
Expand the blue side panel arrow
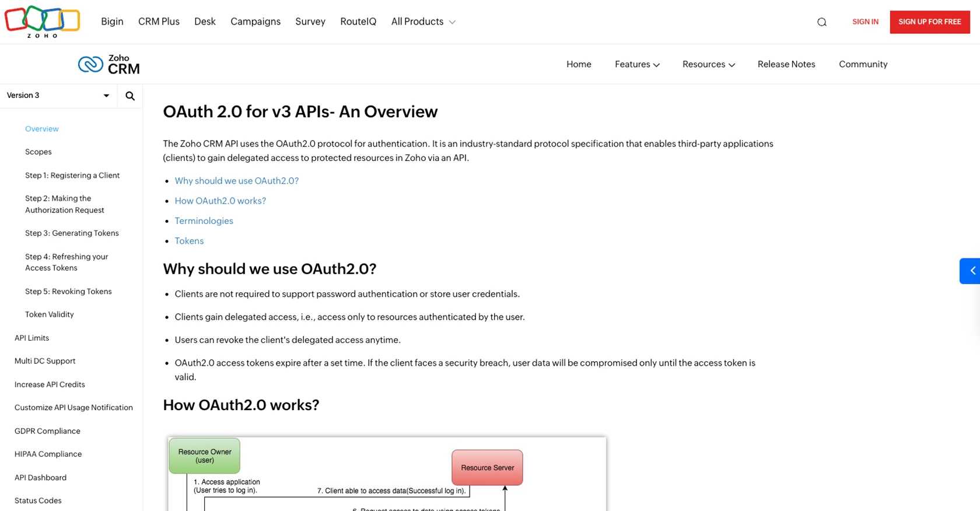click(970, 271)
